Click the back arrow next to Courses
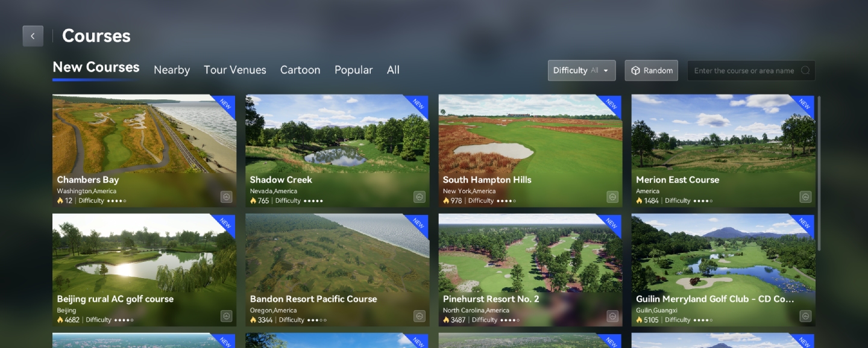868x348 pixels. (x=33, y=36)
